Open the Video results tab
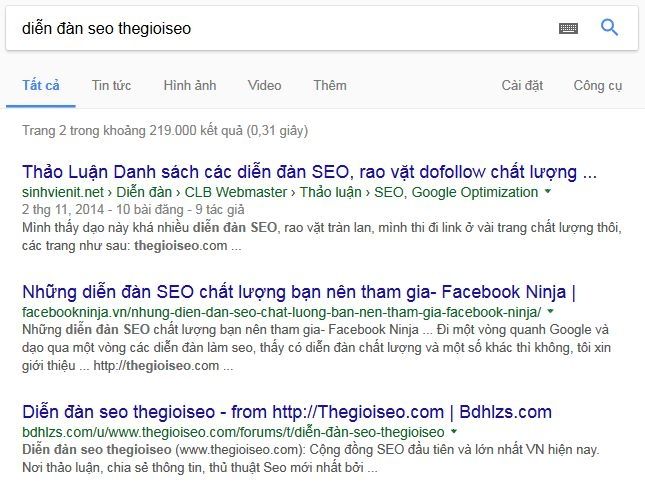 (x=264, y=86)
